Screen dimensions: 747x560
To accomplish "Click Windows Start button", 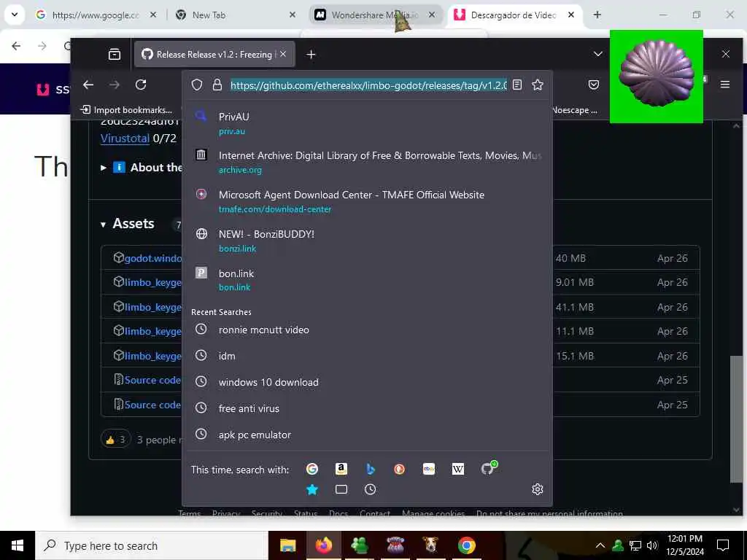I will (x=18, y=545).
